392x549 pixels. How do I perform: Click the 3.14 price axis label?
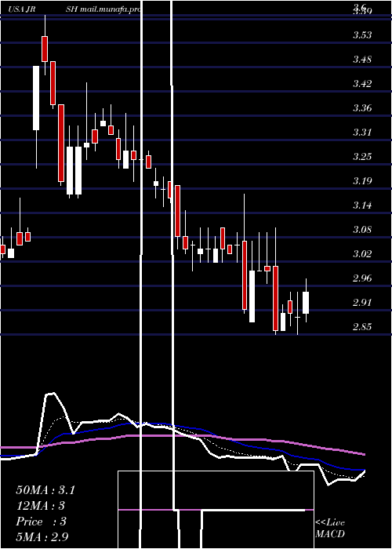(362, 205)
